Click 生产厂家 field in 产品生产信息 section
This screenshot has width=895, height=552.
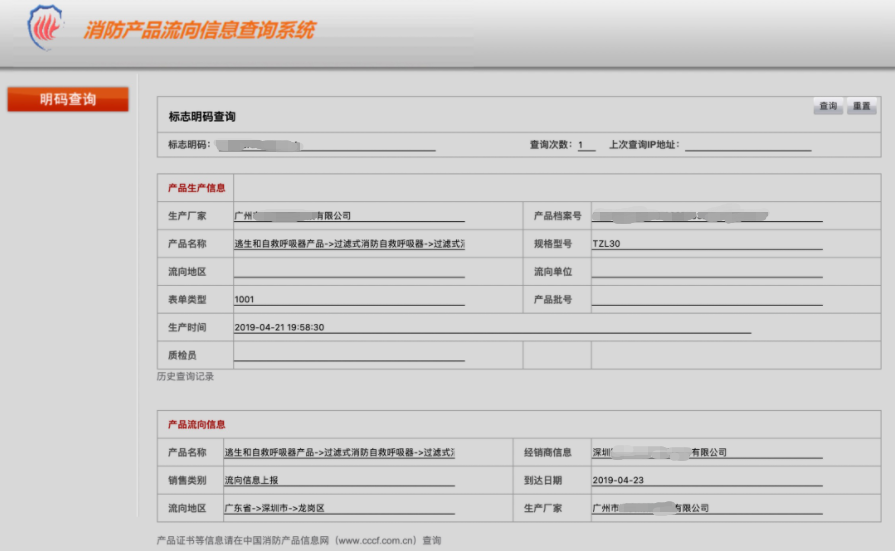[x=348, y=215]
